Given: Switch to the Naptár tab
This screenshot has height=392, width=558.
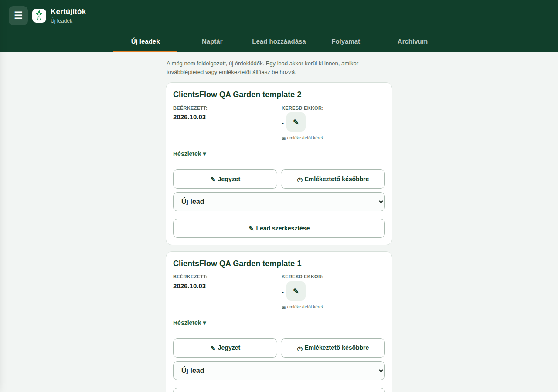Looking at the screenshot, I should 212,42.
